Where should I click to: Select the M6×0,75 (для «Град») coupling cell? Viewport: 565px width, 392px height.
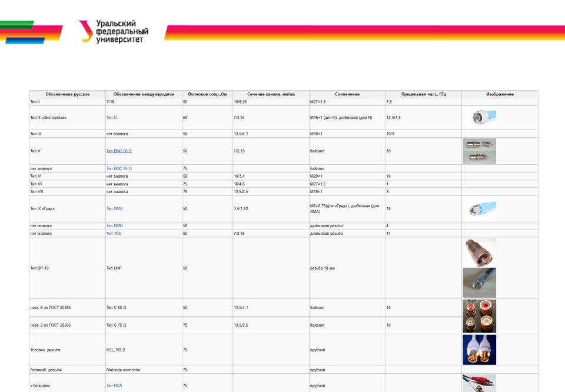tap(347, 209)
